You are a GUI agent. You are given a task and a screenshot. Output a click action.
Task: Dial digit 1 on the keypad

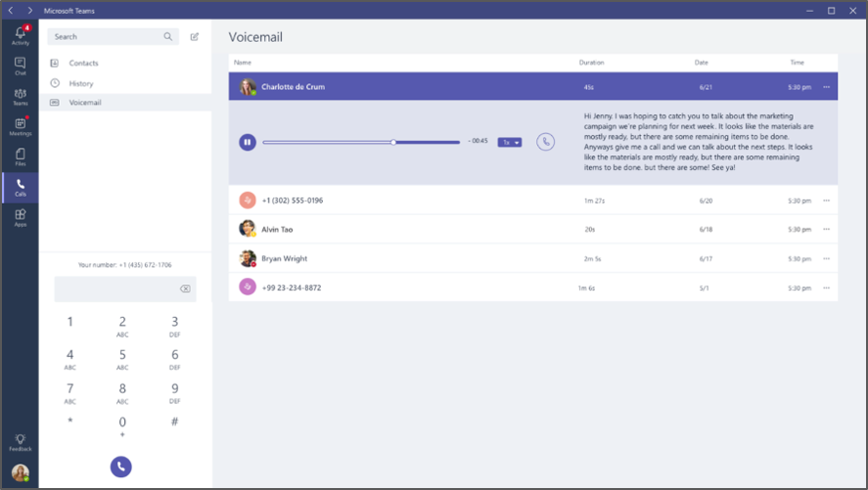(69, 322)
